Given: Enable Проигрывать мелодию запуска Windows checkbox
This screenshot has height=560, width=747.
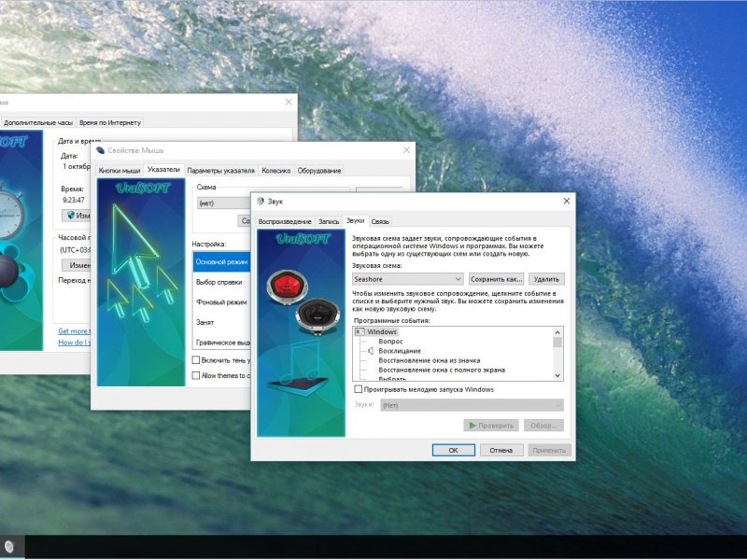Looking at the screenshot, I should (x=359, y=389).
